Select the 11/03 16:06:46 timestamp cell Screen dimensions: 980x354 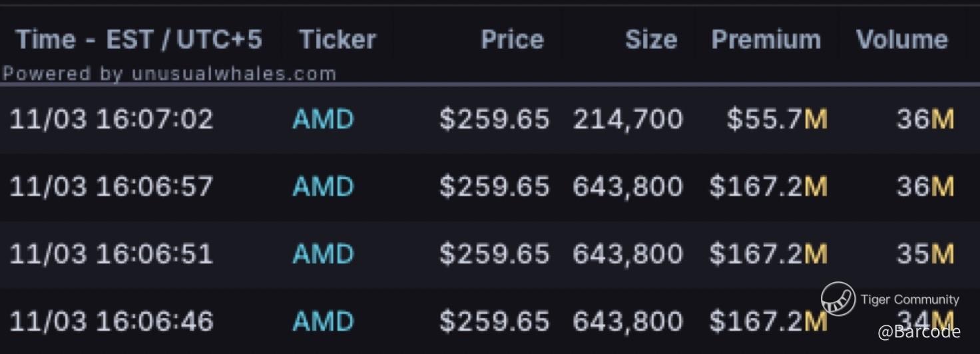[x=111, y=322]
